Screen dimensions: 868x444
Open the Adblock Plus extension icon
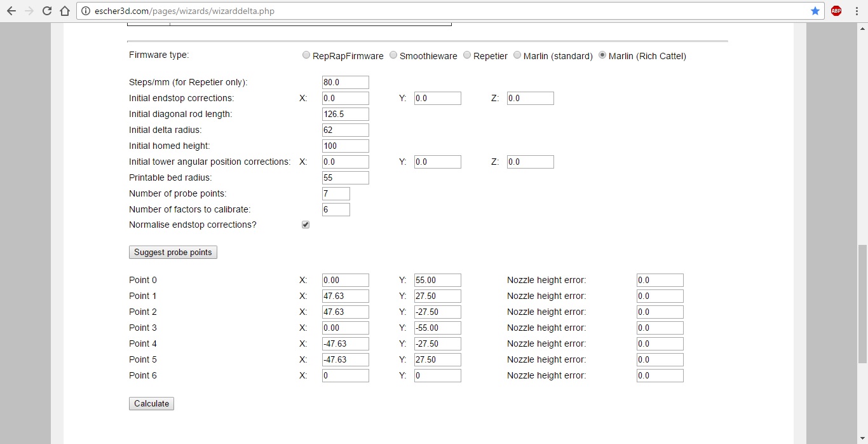tap(836, 11)
